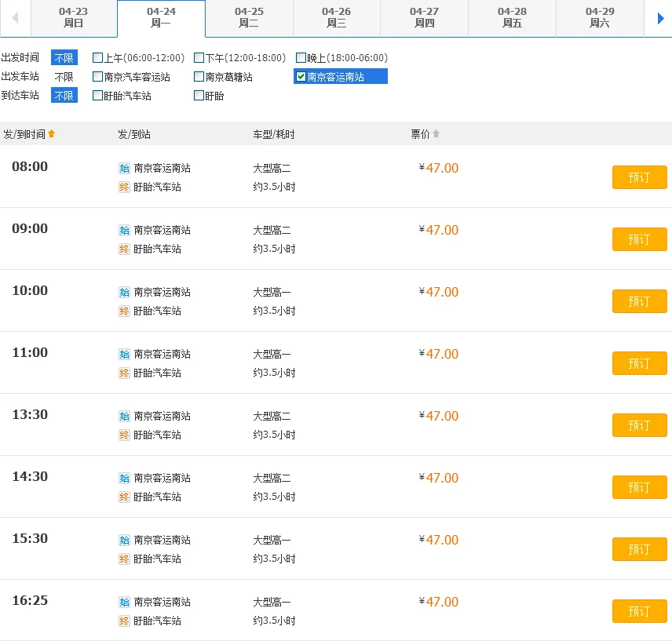Check the 晚上(18:00-06:00) time filter
The image size is (672, 641).
[x=301, y=58]
